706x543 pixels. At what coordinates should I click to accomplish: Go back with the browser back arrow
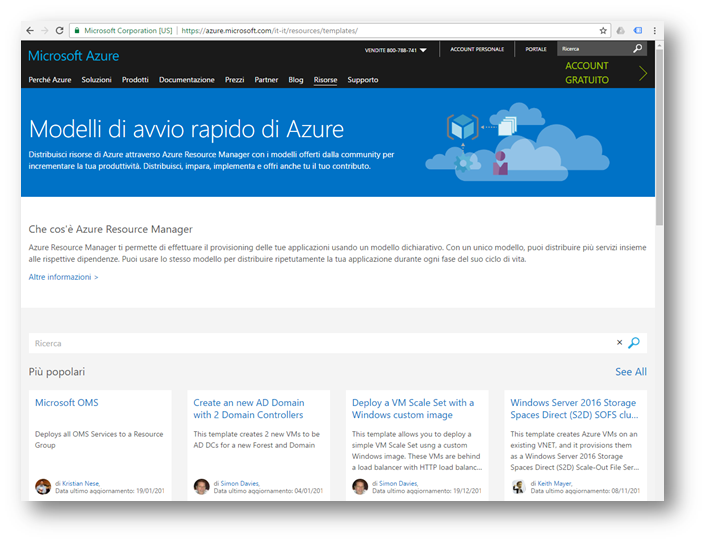tap(30, 31)
